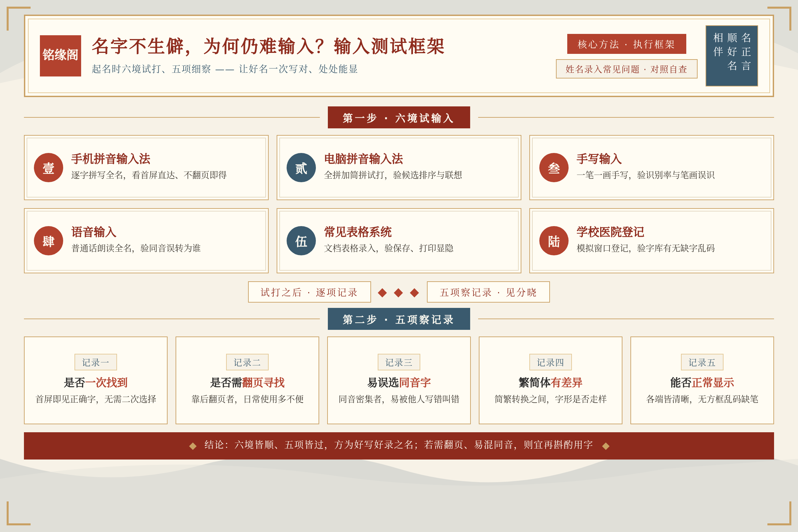Click the heading 学校医院登记
The width and height of the screenshot is (798, 532).
pyautogui.click(x=610, y=232)
